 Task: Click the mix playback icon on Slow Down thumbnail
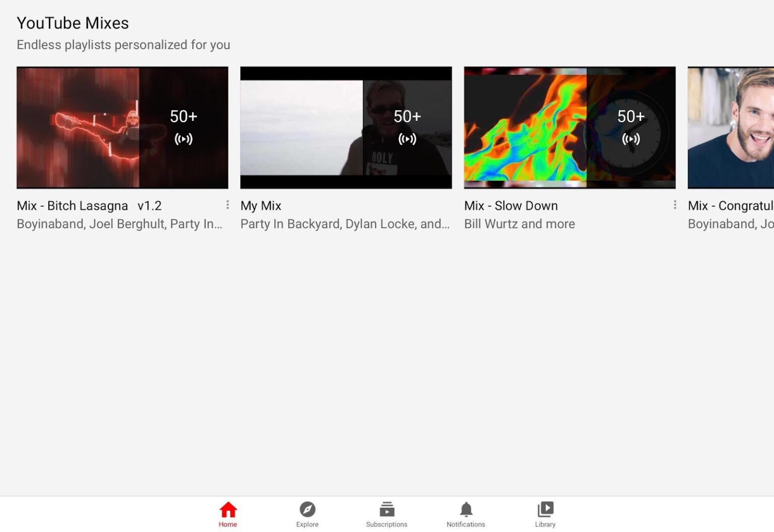click(x=630, y=139)
